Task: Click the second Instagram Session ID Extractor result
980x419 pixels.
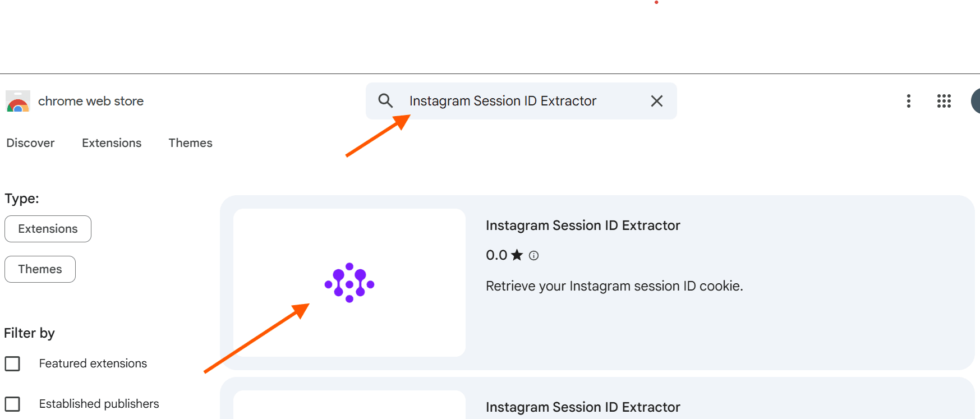Action: click(583, 407)
